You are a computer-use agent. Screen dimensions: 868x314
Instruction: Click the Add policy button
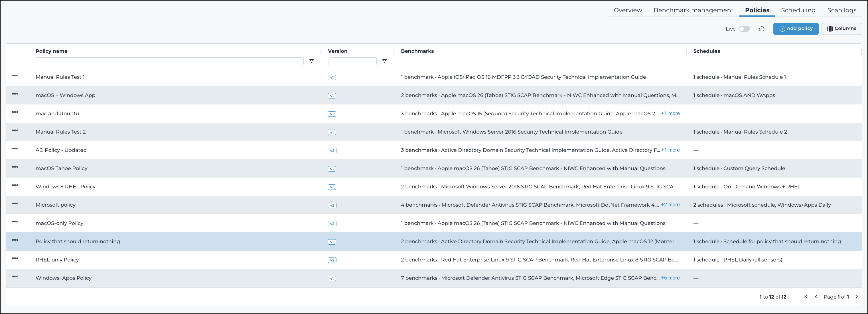(796, 29)
